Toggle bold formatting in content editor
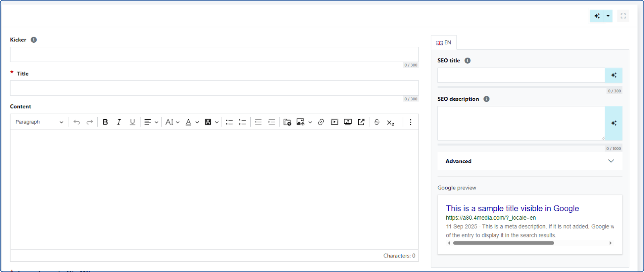This screenshot has height=272, width=644. (105, 122)
